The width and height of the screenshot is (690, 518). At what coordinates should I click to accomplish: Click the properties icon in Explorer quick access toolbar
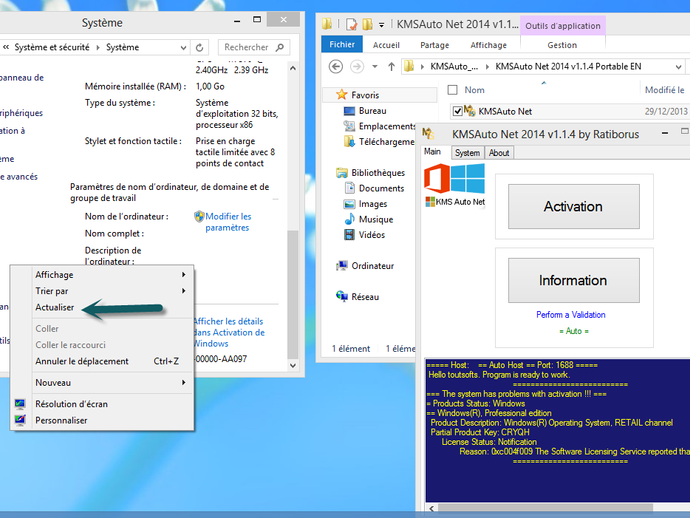point(352,24)
